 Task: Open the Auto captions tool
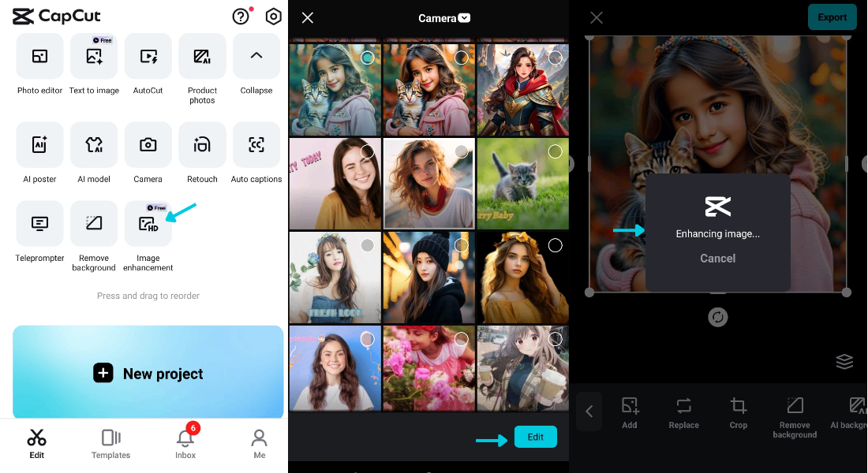click(256, 145)
